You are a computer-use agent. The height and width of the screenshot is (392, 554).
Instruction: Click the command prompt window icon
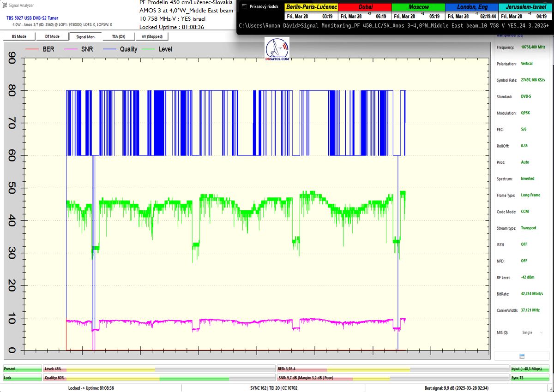click(x=244, y=6)
